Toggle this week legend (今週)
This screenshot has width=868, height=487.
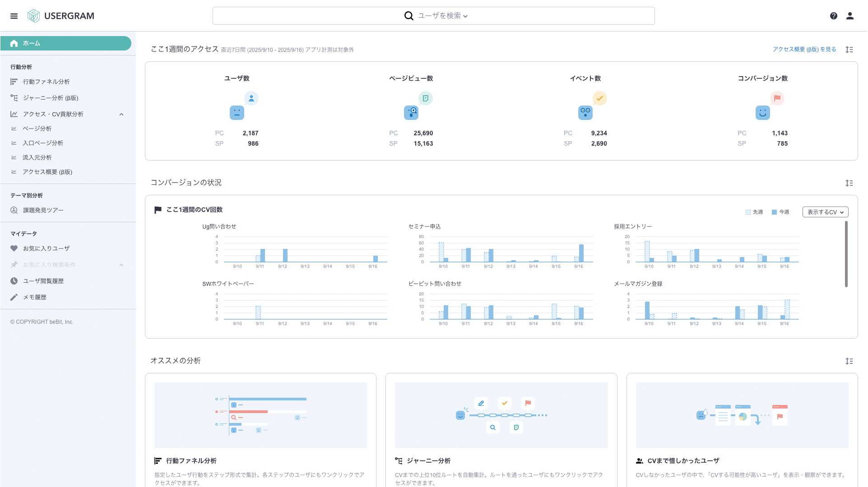click(x=780, y=212)
